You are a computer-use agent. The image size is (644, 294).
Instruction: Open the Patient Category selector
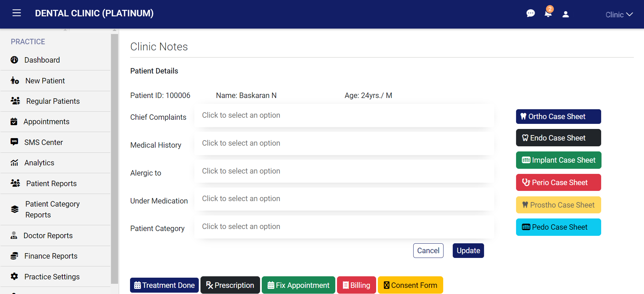344,227
